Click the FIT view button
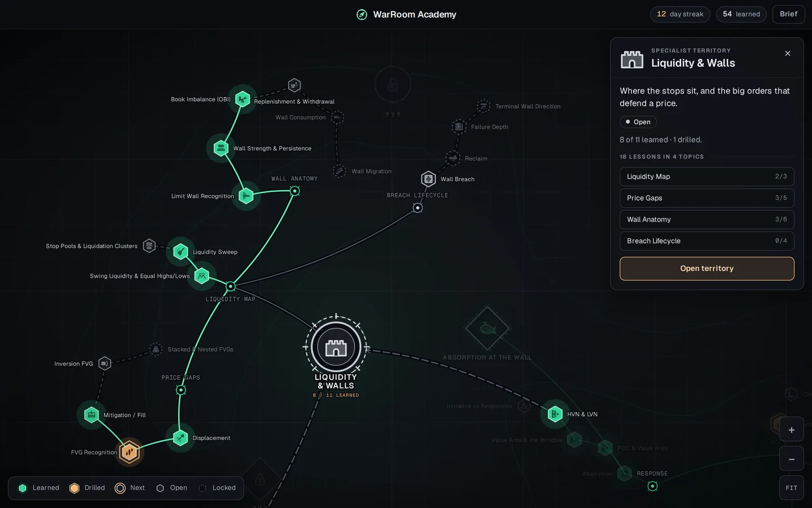This screenshot has width=812, height=508. click(x=792, y=488)
